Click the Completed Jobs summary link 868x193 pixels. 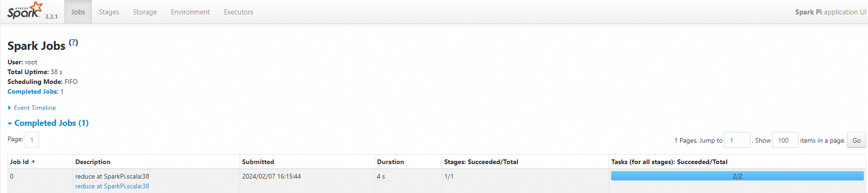coord(33,91)
